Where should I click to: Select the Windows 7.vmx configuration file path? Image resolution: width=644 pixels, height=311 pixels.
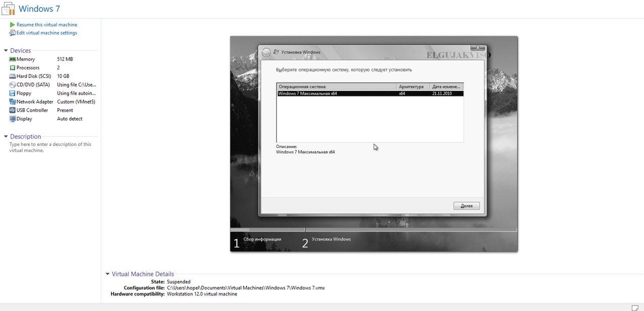246,288
